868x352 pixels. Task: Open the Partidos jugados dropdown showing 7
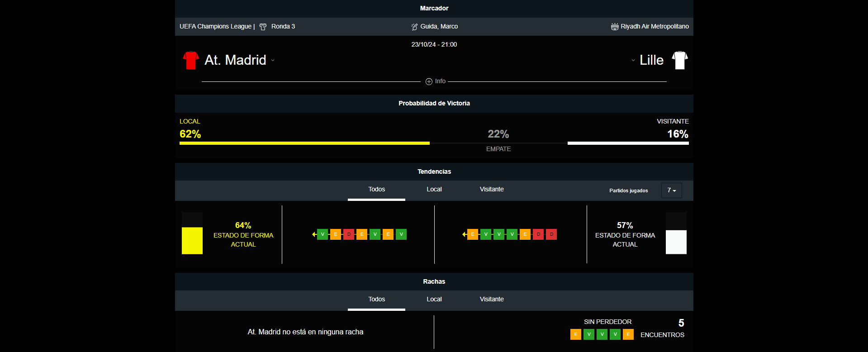pos(671,190)
